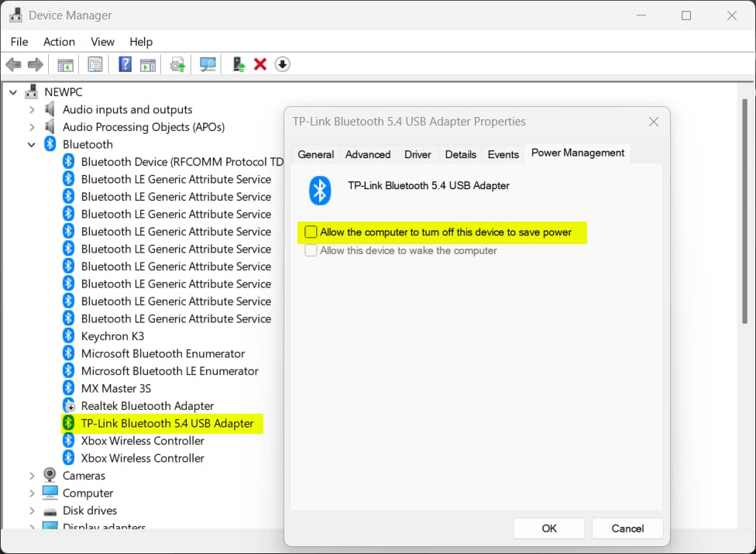756x554 pixels.
Task: Expand Audio Processing Objects (APOs) category
Action: [32, 127]
